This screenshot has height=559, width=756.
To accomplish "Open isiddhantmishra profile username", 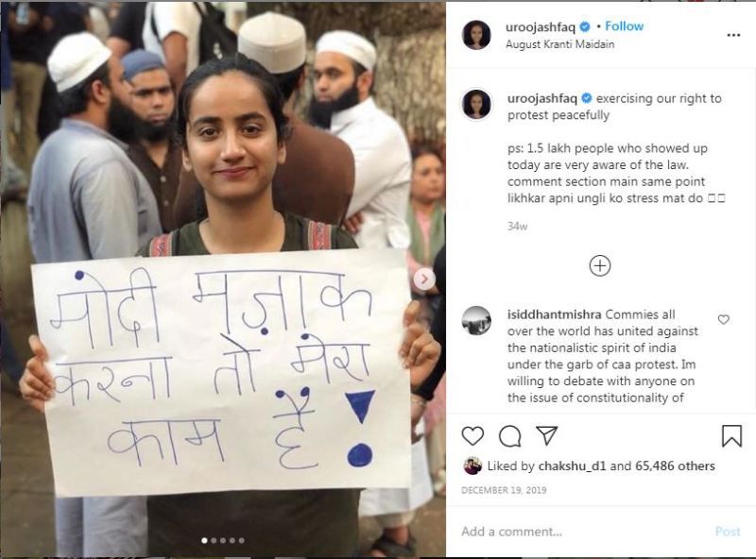I will tap(554, 314).
